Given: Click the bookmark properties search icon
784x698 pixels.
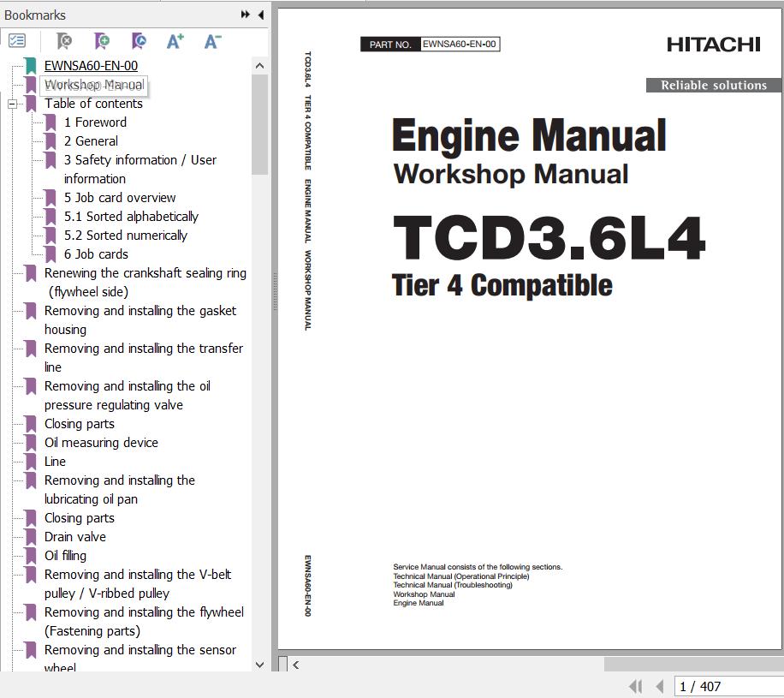Looking at the screenshot, I should click(x=139, y=41).
